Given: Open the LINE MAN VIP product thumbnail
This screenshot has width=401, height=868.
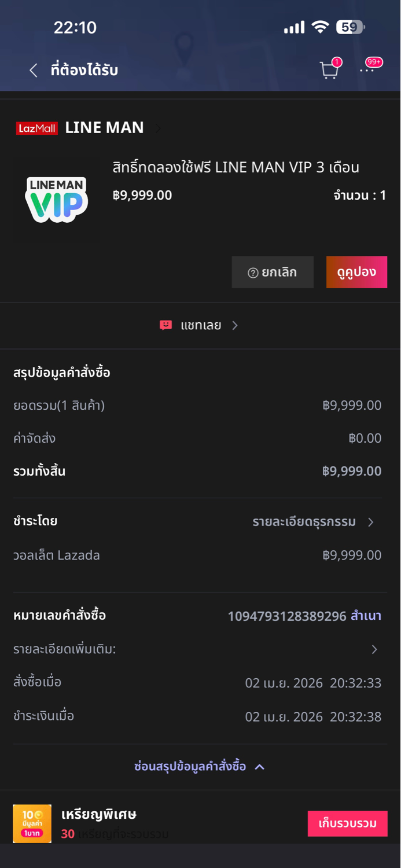Looking at the screenshot, I should (57, 199).
